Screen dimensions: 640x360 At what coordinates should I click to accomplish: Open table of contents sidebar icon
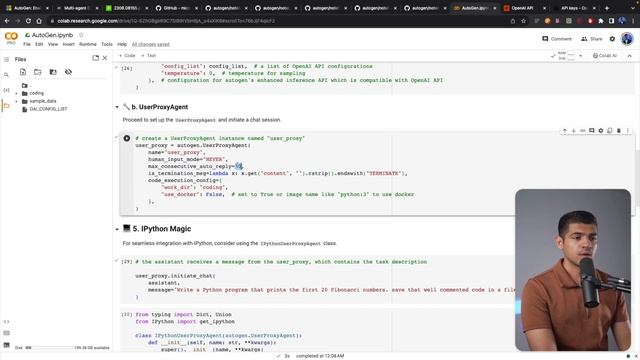tap(6, 60)
